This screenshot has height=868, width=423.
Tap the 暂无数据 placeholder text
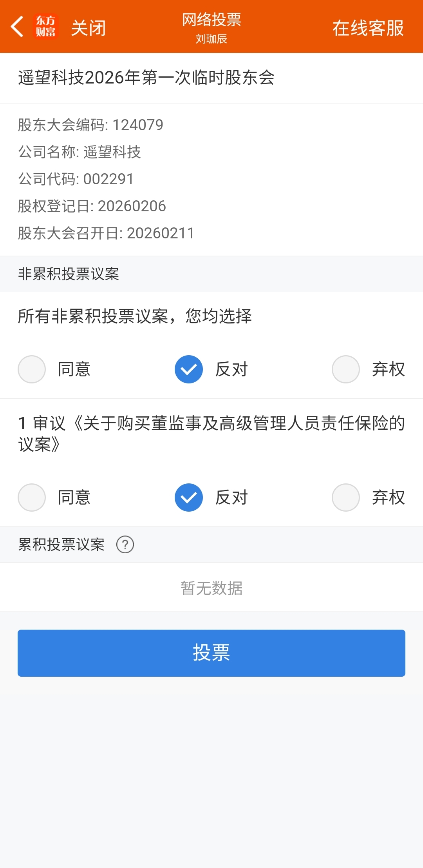pos(211,588)
